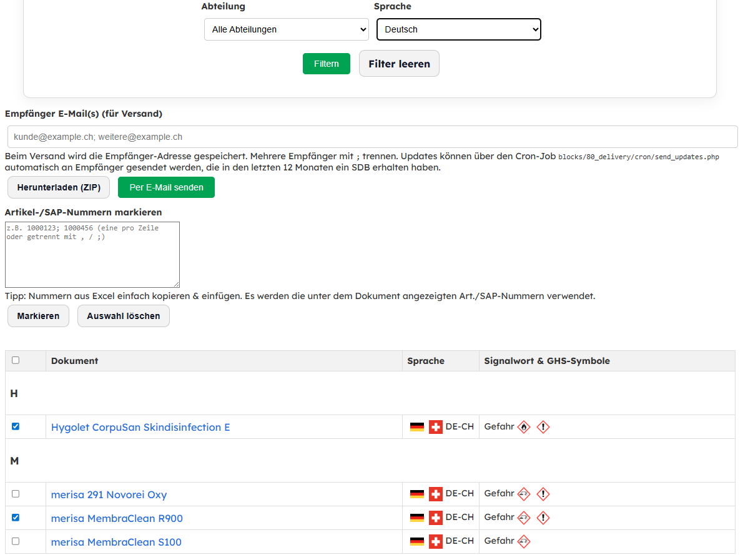The height and width of the screenshot is (560, 743).
Task: Click the group letter H heading
Action: [x=14, y=394]
